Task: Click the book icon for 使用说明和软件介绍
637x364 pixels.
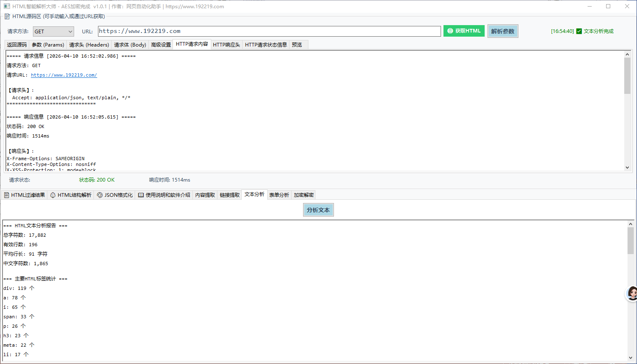Action: pos(141,195)
